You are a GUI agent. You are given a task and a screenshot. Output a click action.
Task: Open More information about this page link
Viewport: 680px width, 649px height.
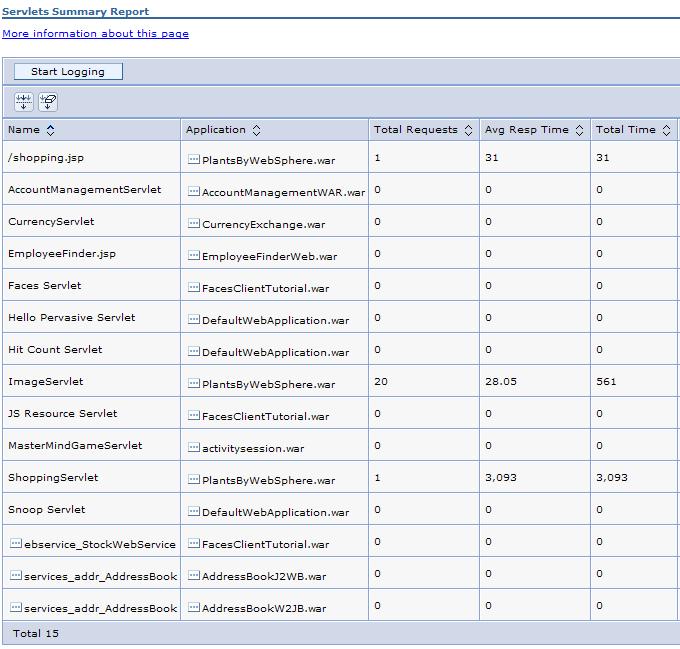click(x=95, y=34)
